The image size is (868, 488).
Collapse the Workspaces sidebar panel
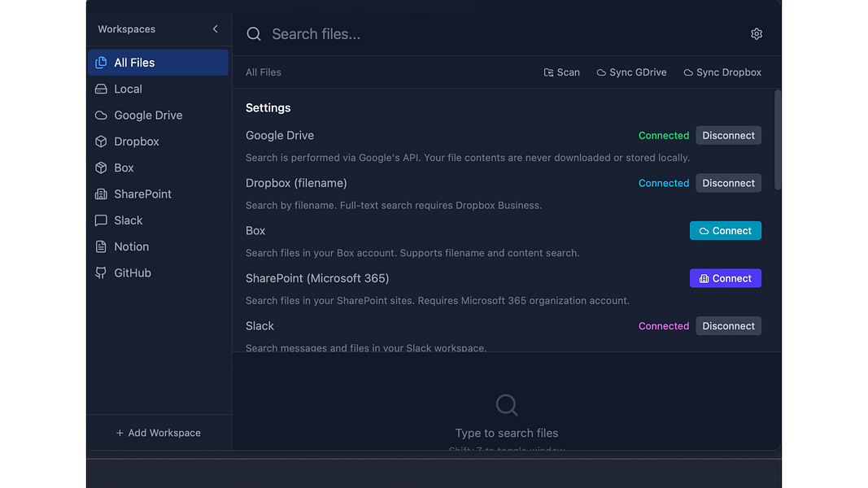coord(215,28)
